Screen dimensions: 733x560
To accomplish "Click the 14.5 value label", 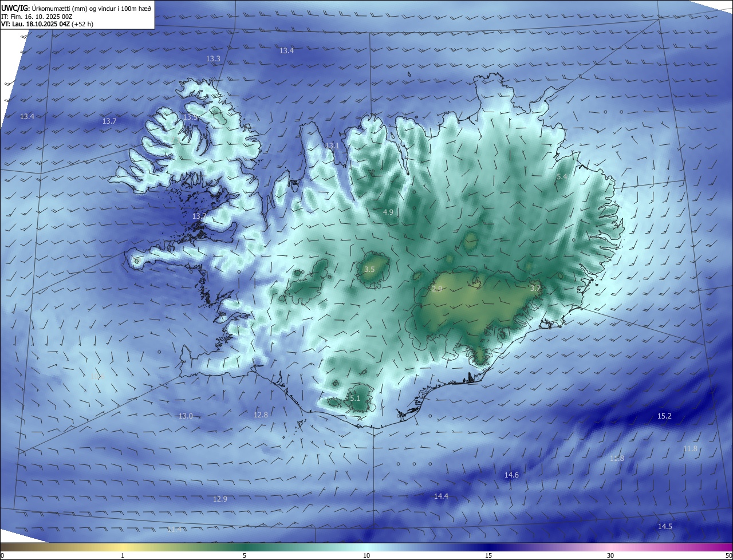I will 665,527.
